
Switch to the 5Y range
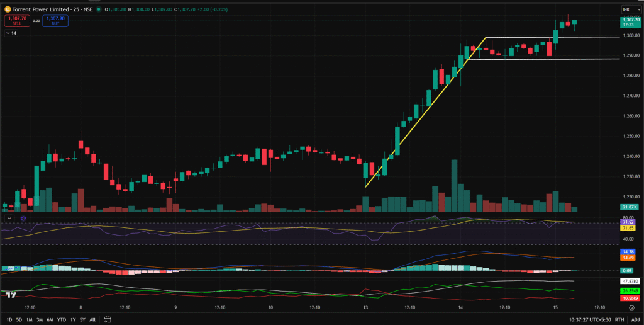[82, 319]
